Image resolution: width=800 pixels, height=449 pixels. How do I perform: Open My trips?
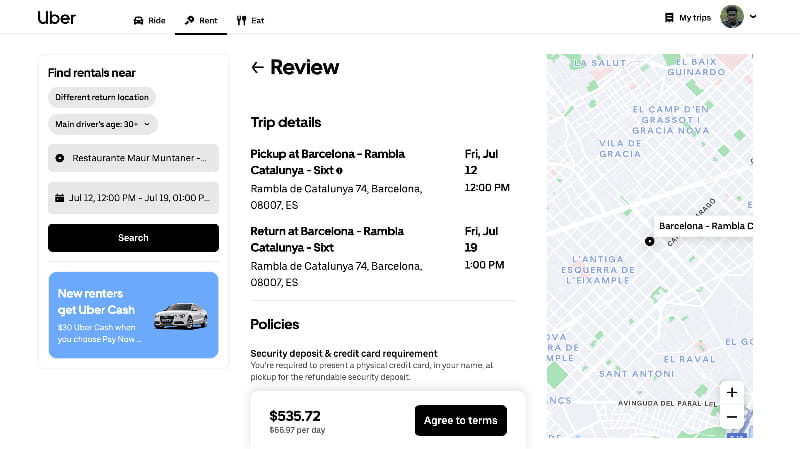[x=688, y=18]
